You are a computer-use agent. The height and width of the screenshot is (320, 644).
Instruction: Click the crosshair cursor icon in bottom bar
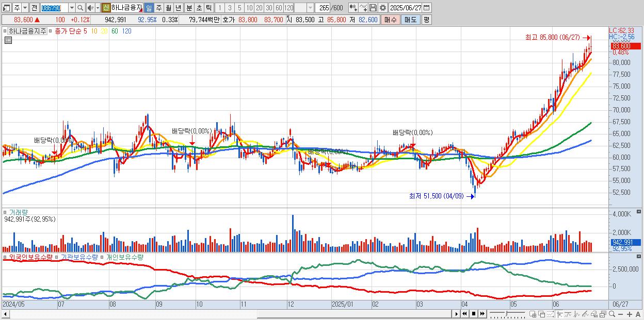560,314
